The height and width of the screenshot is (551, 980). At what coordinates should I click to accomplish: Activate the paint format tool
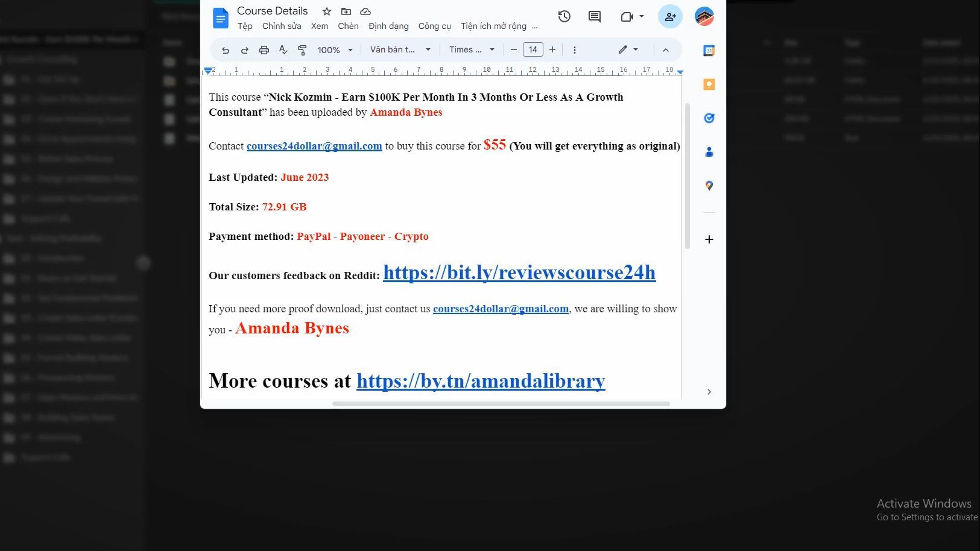point(303,50)
